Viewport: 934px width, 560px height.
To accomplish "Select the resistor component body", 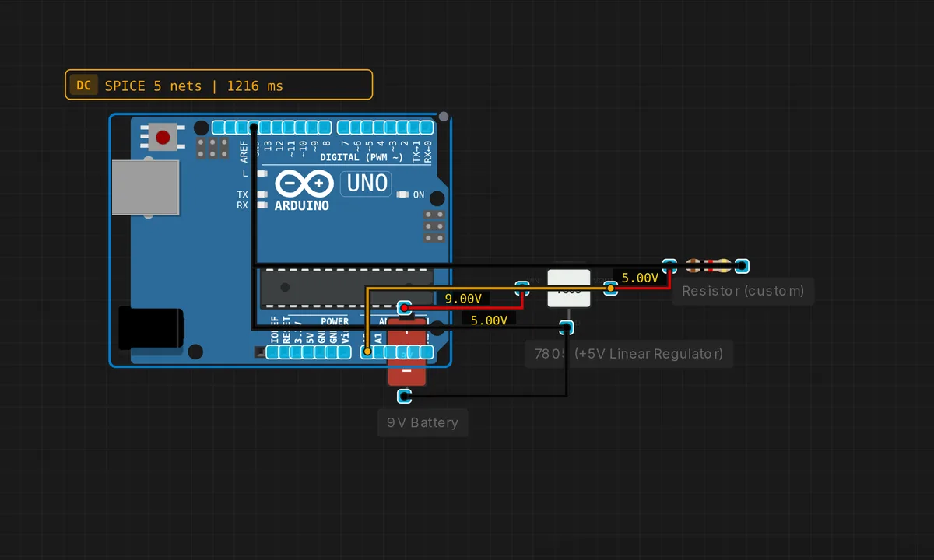I will pos(708,266).
